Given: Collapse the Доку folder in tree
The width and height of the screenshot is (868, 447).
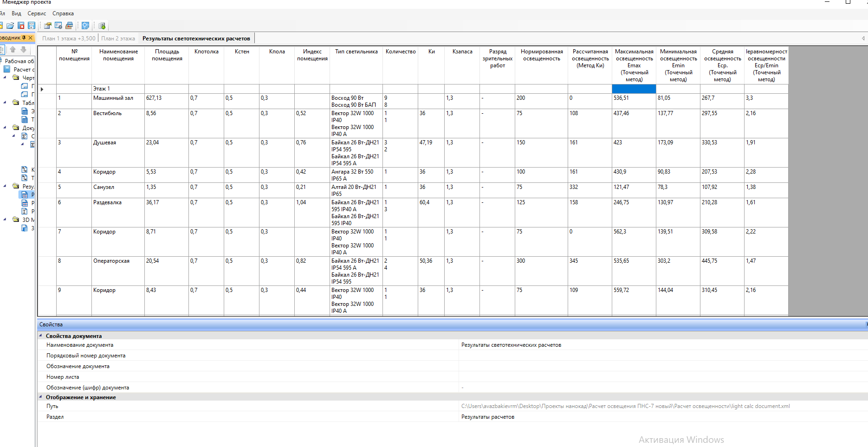Looking at the screenshot, I should 5,128.
